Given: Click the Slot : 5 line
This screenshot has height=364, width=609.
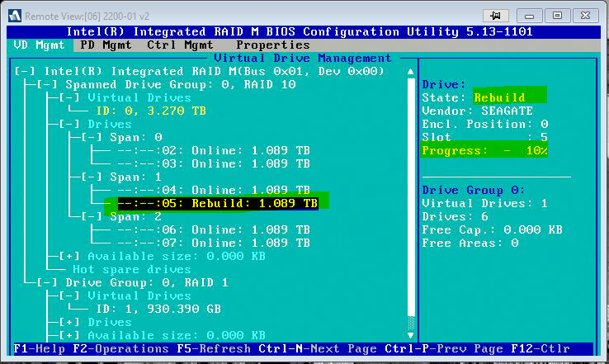Looking at the screenshot, I should pyautogui.click(x=485, y=137).
